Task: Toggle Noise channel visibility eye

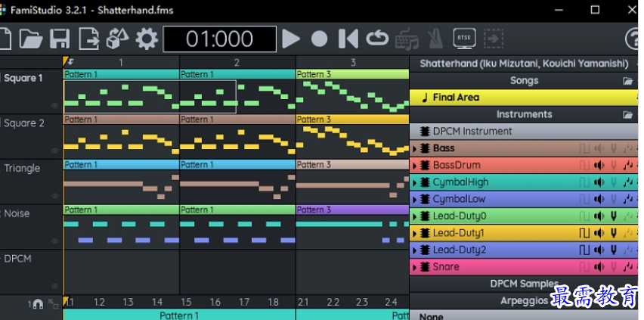Action: 55,241
